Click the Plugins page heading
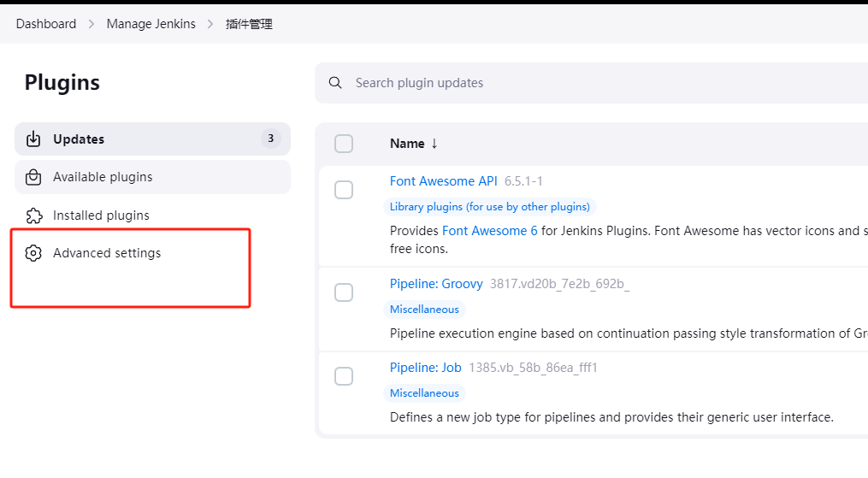Image resolution: width=868 pixels, height=478 pixels. [x=62, y=83]
